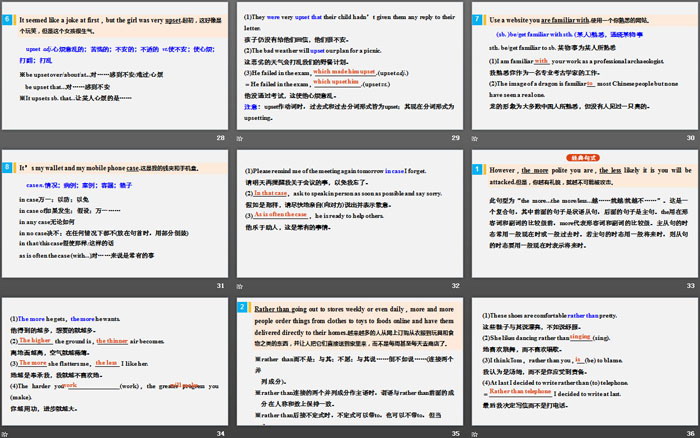Viewport: 700px width, 438px height.
Task: Select slide 29 thumbnail with upset examples
Action: click(x=350, y=66)
